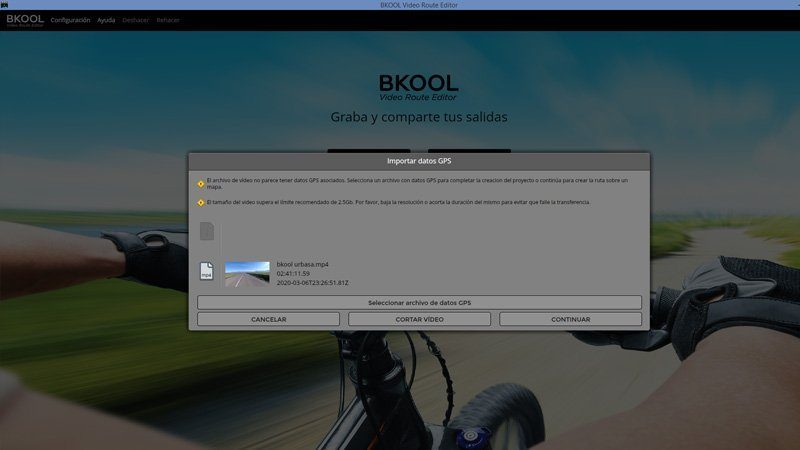Click the large BKOOL Video Route Editor logo
Image resolution: width=800 pixels, height=450 pixels.
click(x=418, y=87)
